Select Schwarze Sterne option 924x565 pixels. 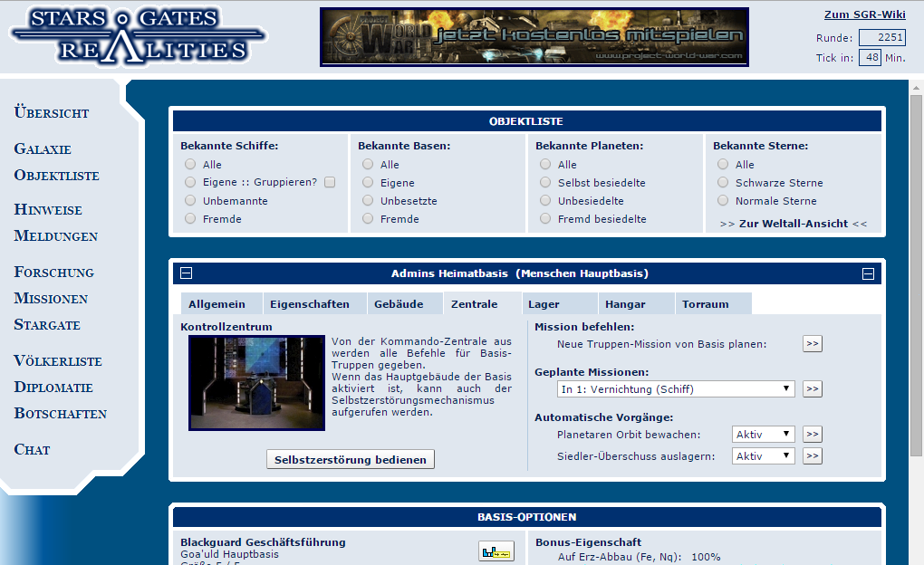click(x=723, y=183)
